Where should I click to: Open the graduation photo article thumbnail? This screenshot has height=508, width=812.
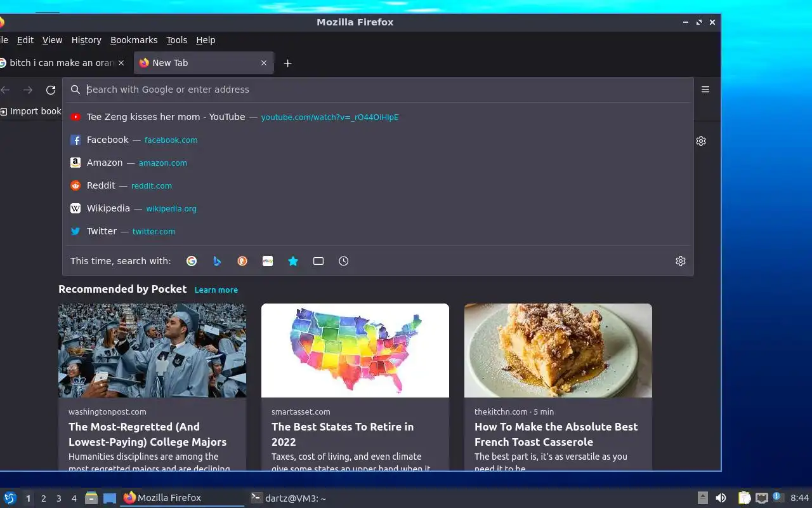(x=152, y=351)
